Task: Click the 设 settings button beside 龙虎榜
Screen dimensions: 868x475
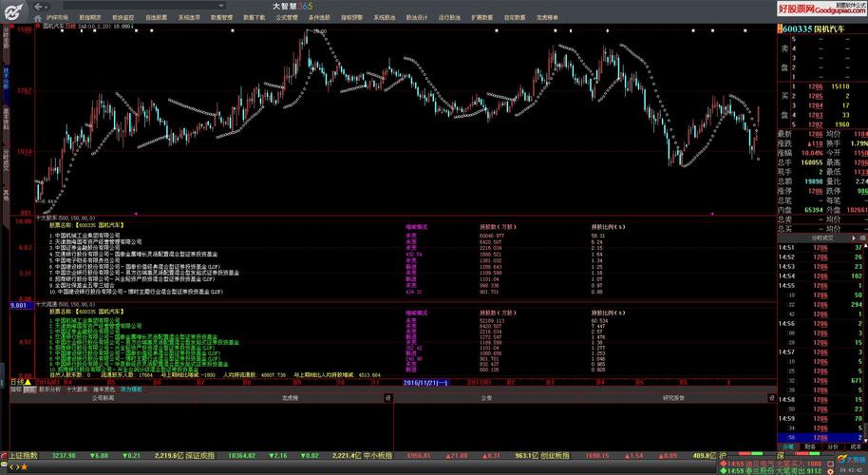Action: point(388,398)
